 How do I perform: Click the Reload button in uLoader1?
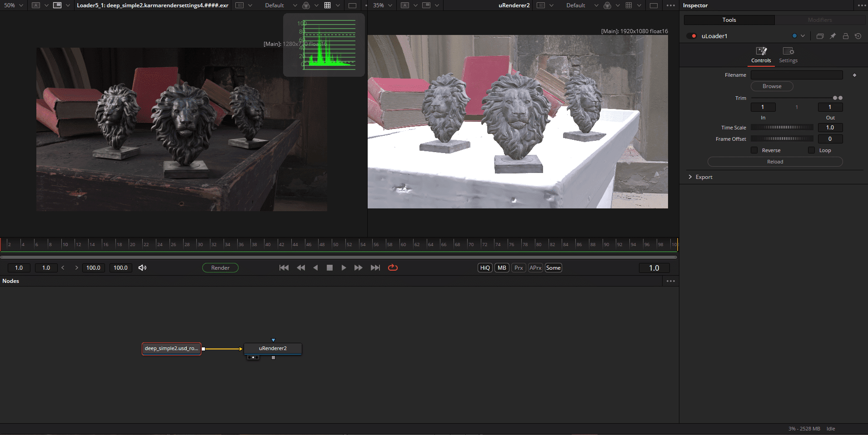775,162
